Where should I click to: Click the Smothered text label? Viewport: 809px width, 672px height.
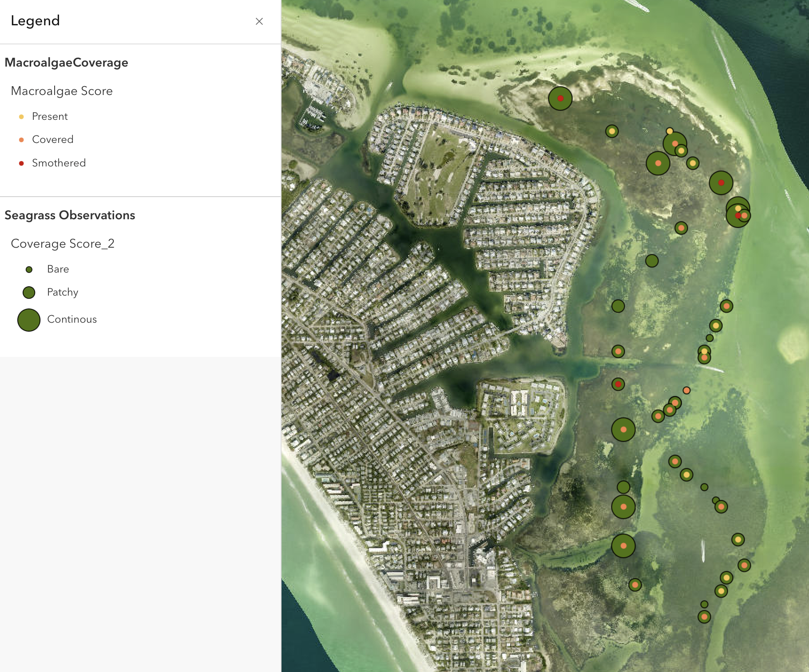click(x=59, y=163)
